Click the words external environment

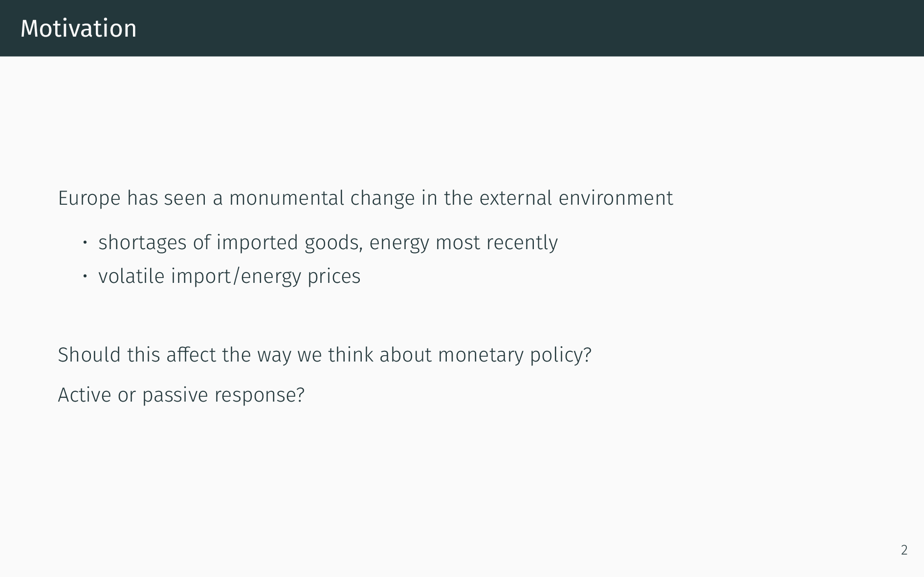coord(576,198)
